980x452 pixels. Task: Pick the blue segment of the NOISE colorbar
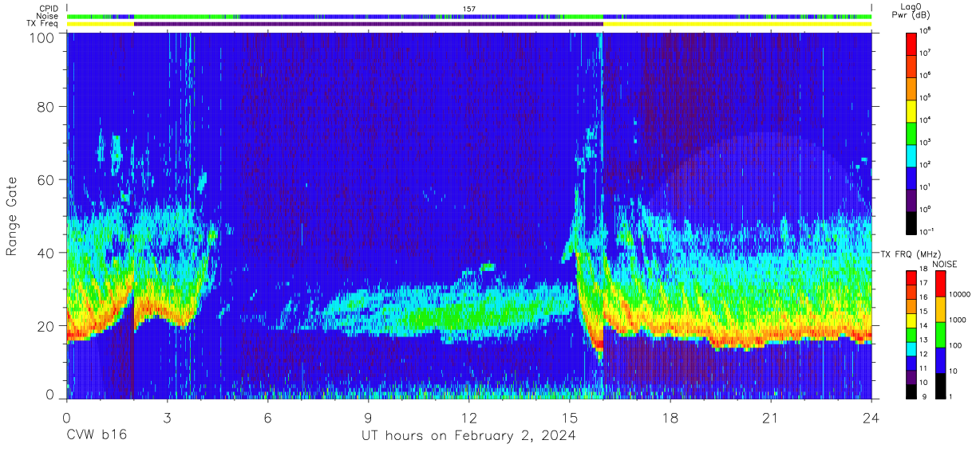[941, 360]
